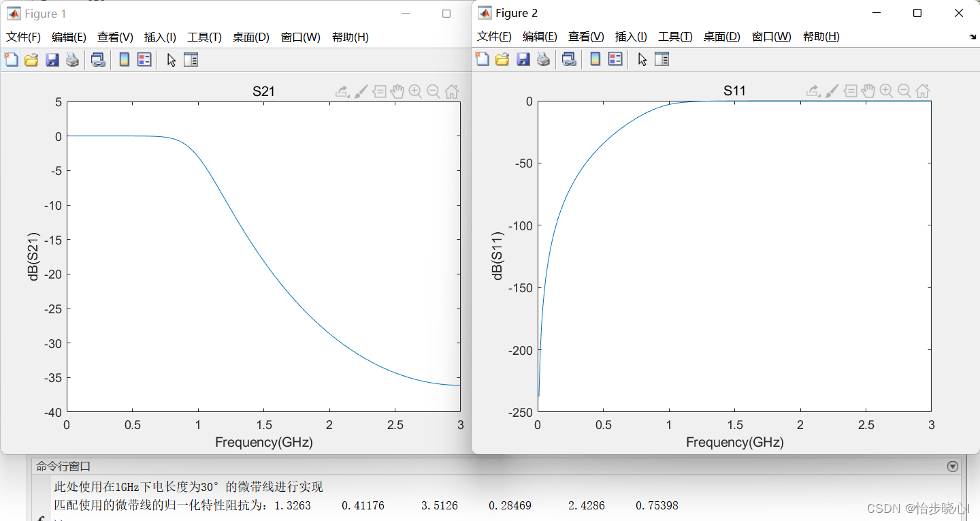Maximize the Figure 2 window

[917, 13]
